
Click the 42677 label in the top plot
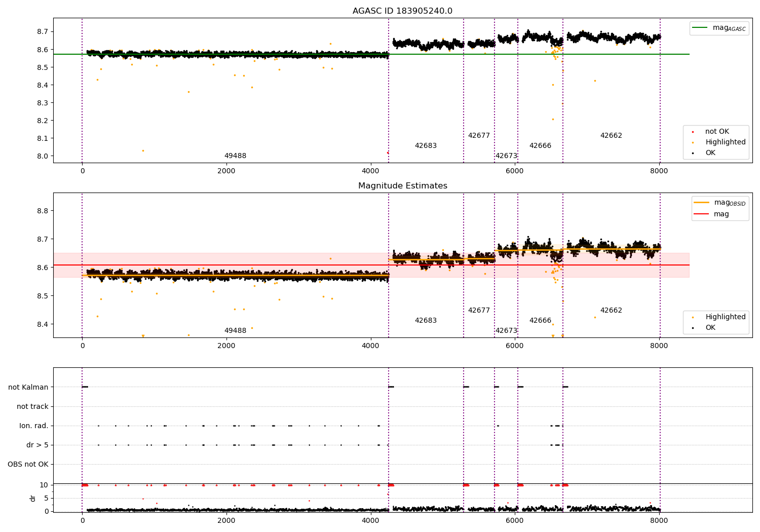[x=479, y=136]
